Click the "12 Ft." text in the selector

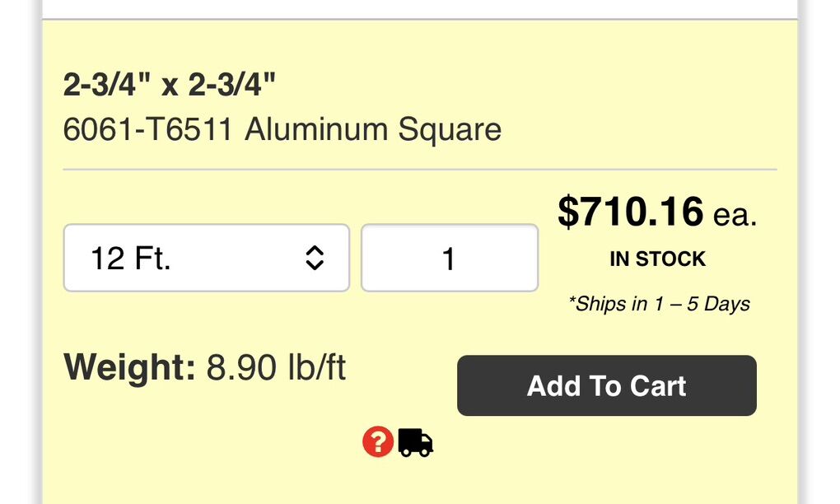(131, 259)
